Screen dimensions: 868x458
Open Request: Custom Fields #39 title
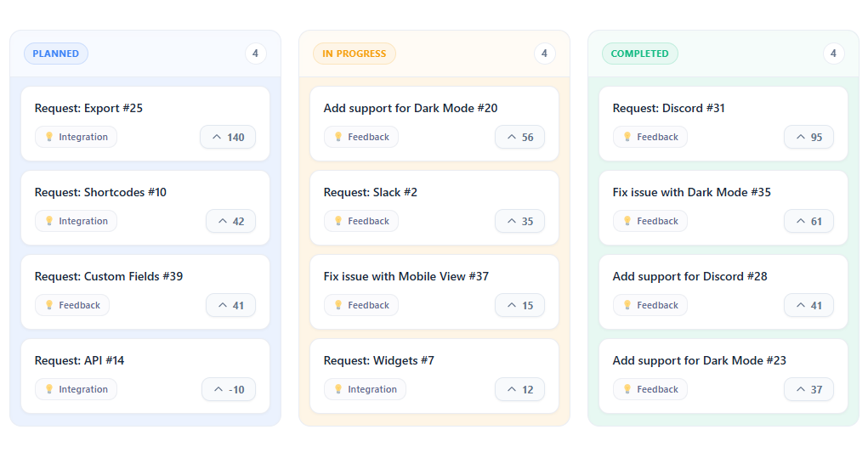(x=109, y=276)
